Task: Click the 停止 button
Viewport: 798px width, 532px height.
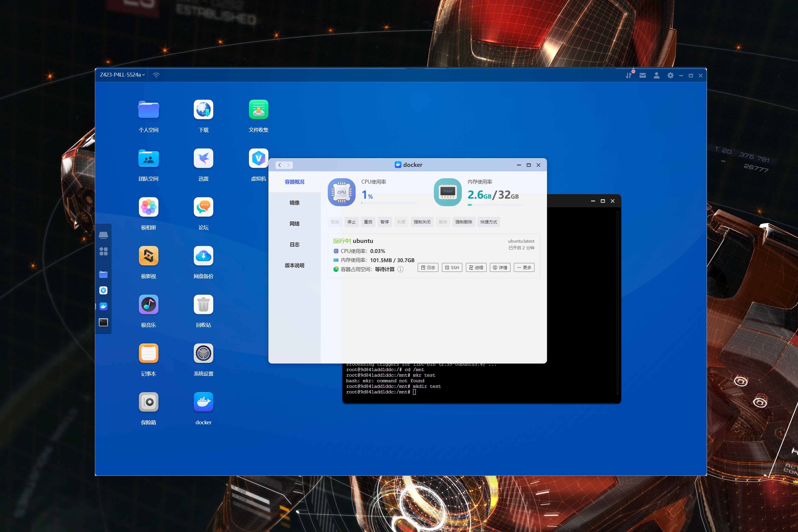Action: pos(352,222)
